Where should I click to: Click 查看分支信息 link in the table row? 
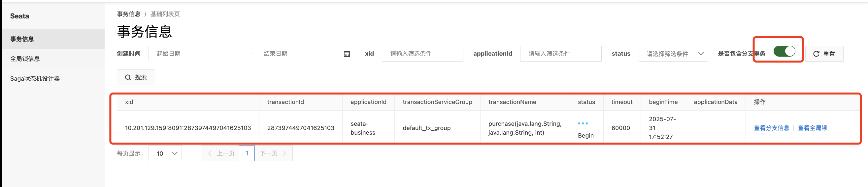point(771,128)
